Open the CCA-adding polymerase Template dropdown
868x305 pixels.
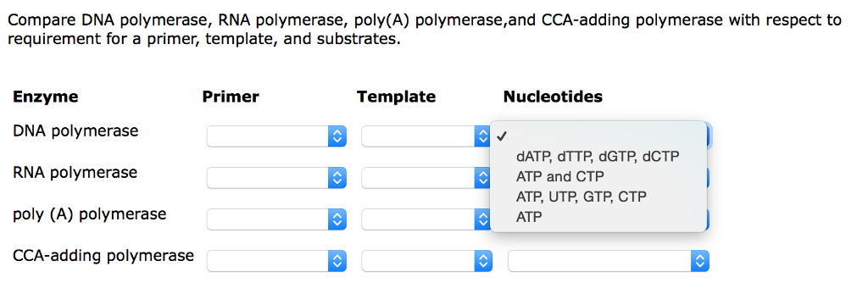click(x=427, y=261)
